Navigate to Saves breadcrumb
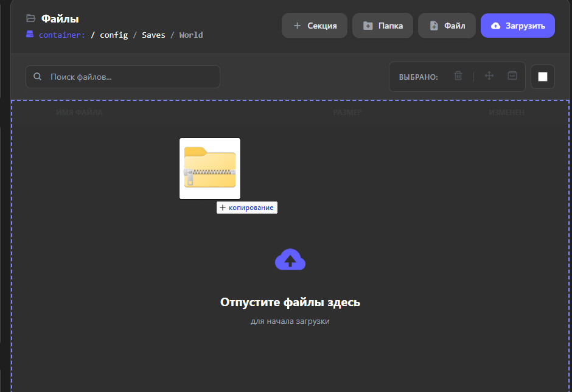This screenshot has width=572, height=392. [153, 35]
